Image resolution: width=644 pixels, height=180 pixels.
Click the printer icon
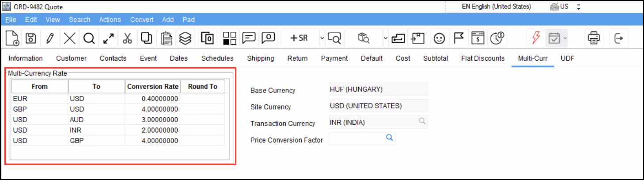[x=593, y=38]
